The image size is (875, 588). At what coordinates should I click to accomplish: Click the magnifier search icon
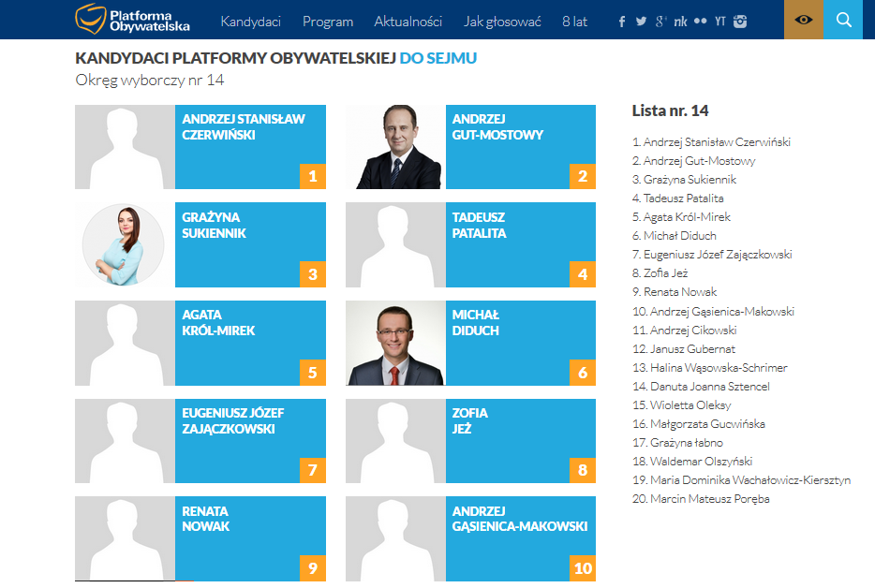tap(844, 20)
